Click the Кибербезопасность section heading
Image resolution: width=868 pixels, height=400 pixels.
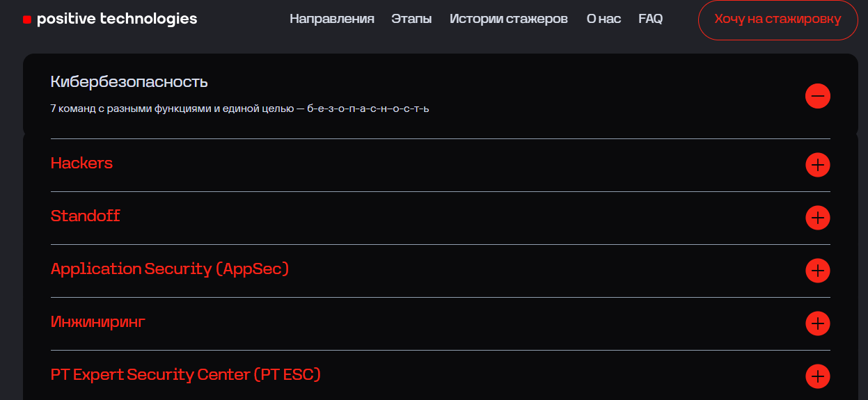coord(129,81)
